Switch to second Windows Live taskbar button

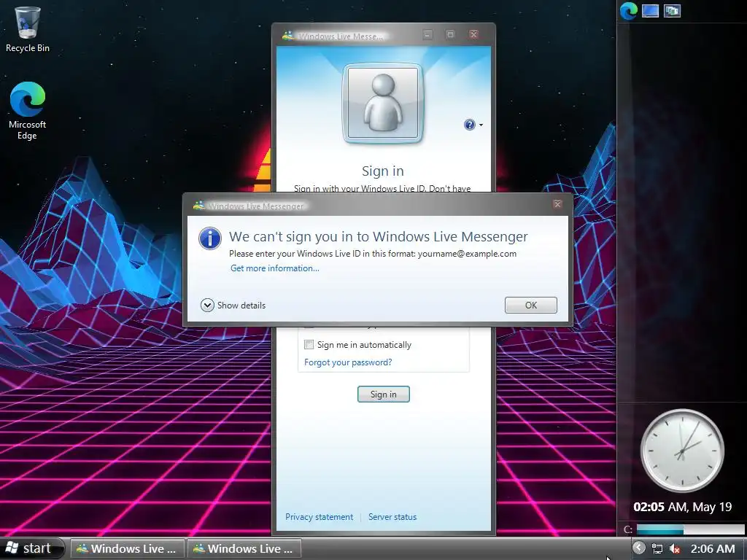pyautogui.click(x=244, y=548)
